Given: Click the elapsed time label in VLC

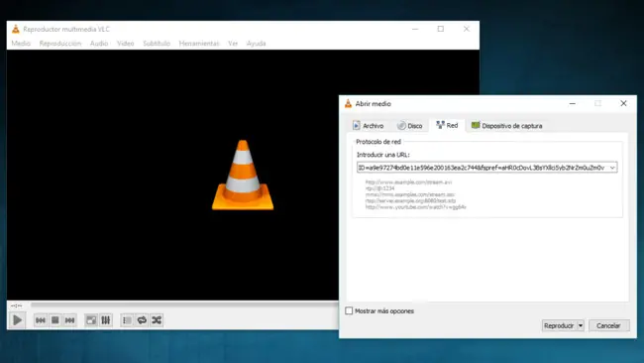Looking at the screenshot, I should 17,305.
